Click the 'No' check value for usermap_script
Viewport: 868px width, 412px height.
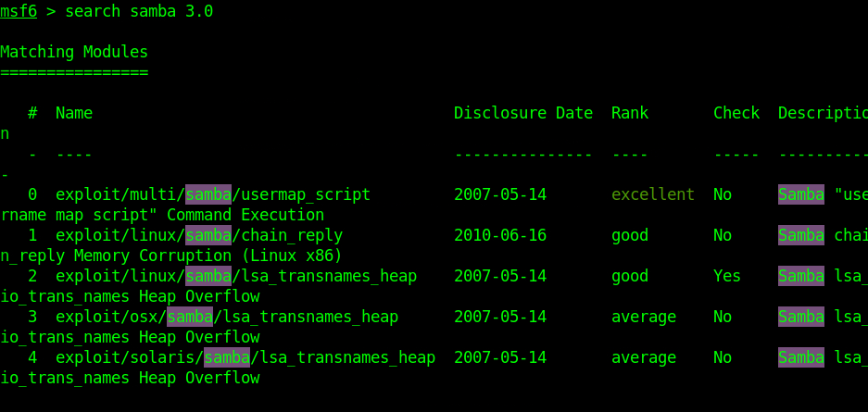coord(723,194)
